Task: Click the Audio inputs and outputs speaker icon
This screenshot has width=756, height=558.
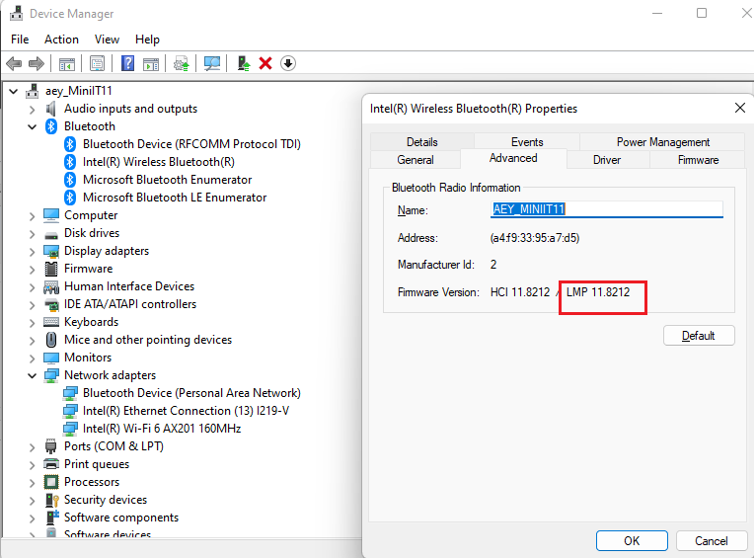Action: click(x=50, y=109)
